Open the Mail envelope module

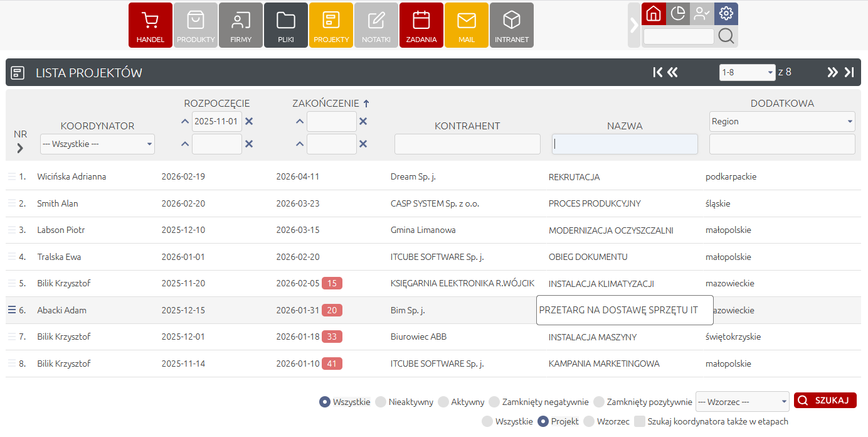tap(466, 25)
